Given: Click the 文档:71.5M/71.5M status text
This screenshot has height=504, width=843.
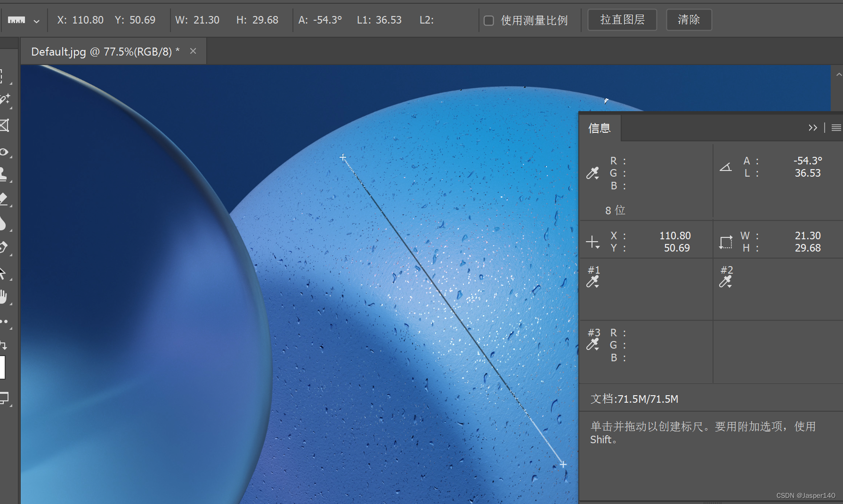Looking at the screenshot, I should 634,399.
